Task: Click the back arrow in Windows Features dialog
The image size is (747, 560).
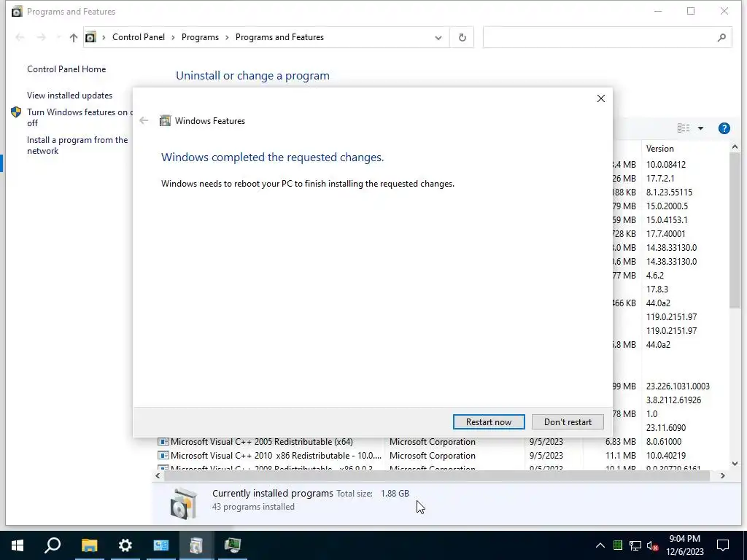Action: coord(144,120)
